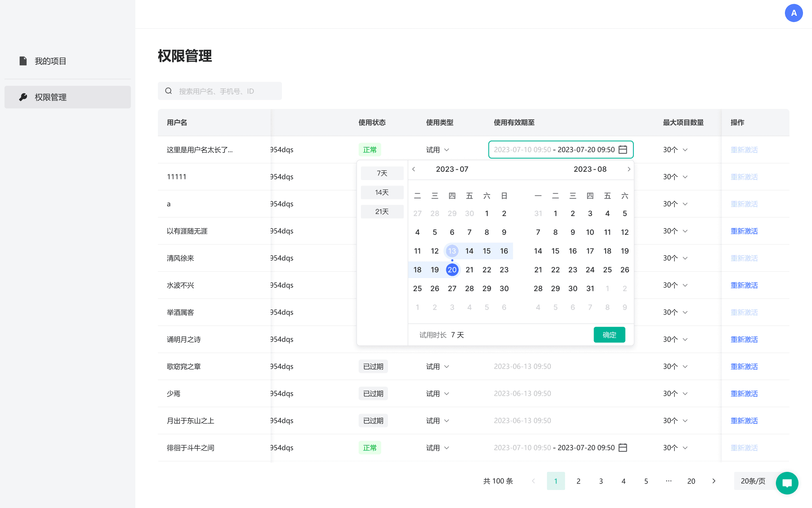
Task: Open the green chat support bubble
Action: point(787,483)
